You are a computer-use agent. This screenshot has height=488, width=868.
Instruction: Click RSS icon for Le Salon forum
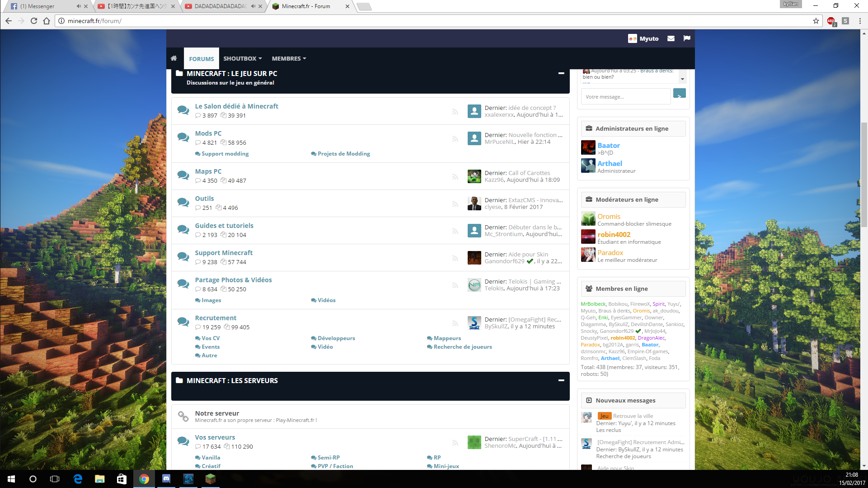coord(455,112)
